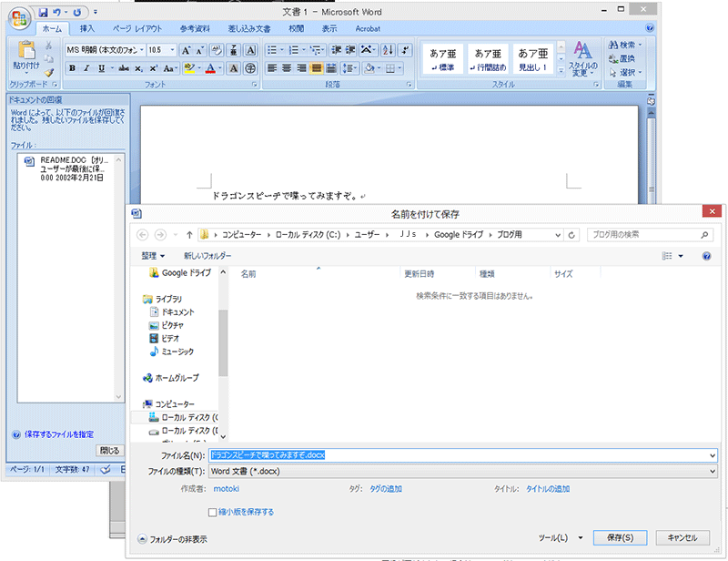Image resolution: width=728 pixels, height=561 pixels.
Task: Click the text highlight color icon
Action: (x=189, y=68)
